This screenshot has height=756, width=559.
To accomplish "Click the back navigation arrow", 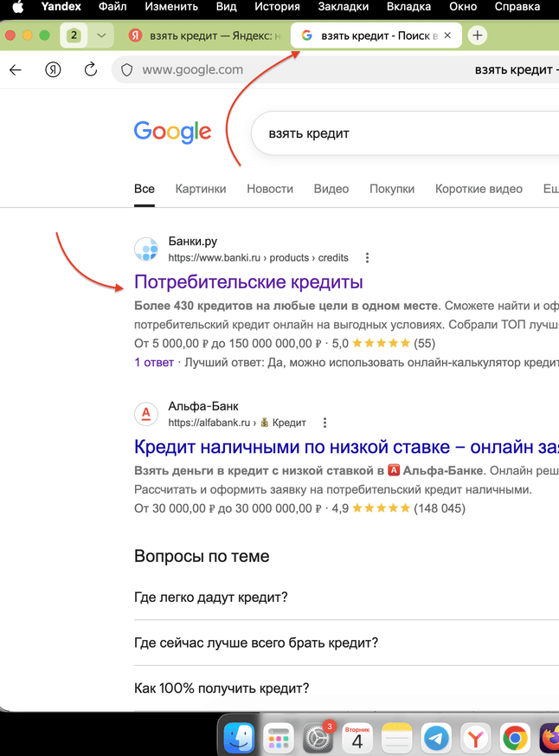I will (16, 70).
